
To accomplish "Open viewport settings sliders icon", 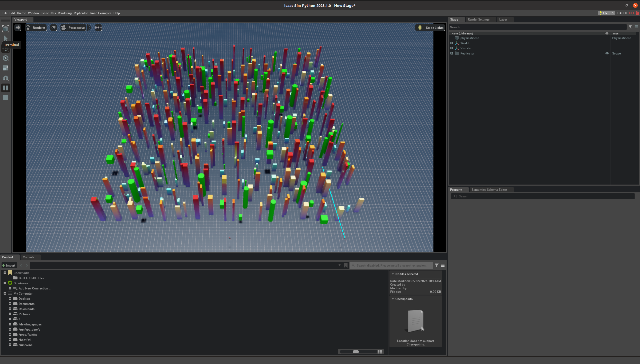I will tap(18, 28).
